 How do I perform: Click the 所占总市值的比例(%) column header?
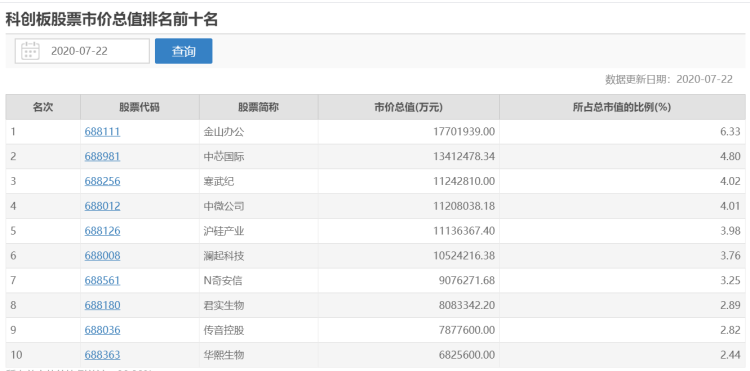coord(622,107)
